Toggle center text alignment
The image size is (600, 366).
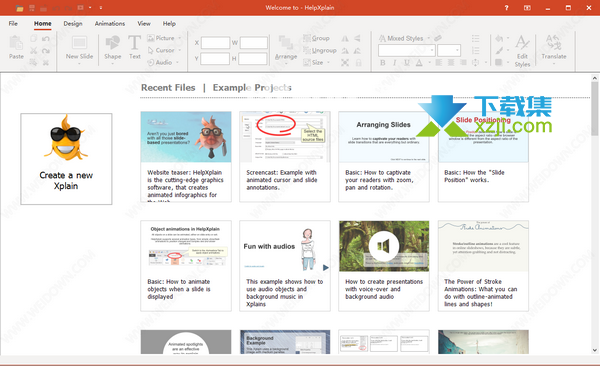coord(451,62)
